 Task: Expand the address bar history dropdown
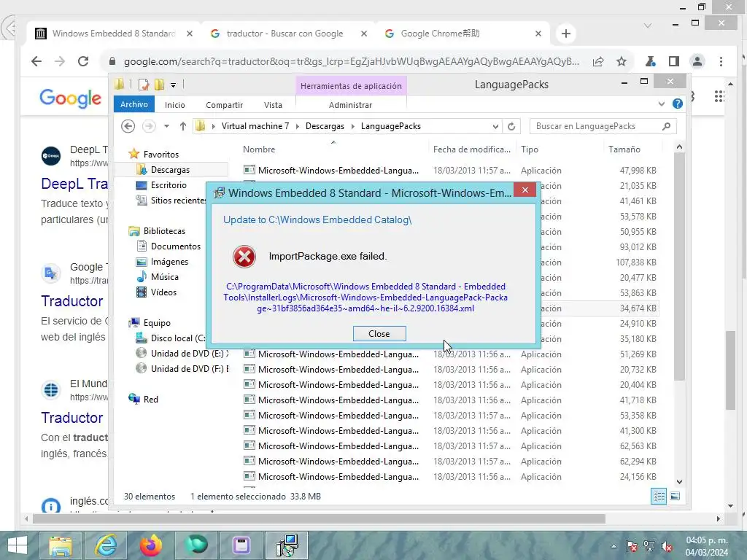point(495,126)
